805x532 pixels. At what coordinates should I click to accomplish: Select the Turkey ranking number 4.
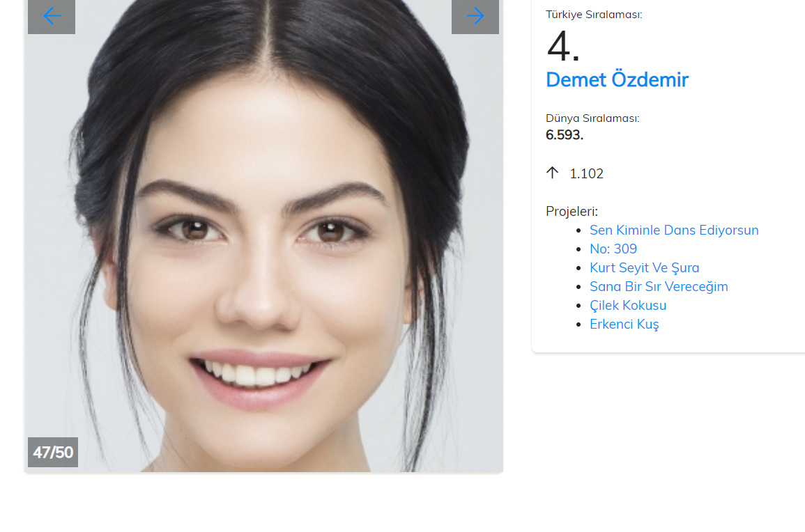click(x=563, y=46)
